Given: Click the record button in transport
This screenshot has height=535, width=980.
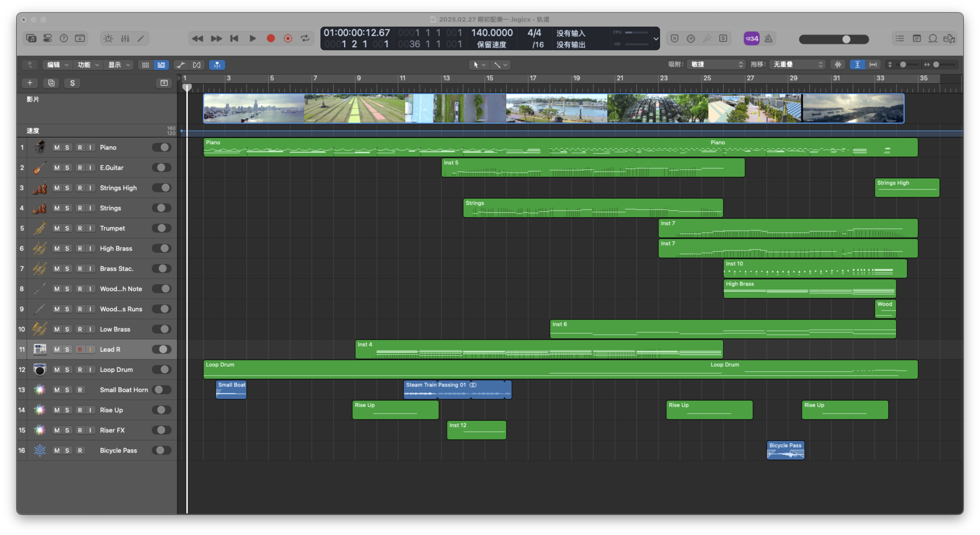Looking at the screenshot, I should [x=270, y=38].
